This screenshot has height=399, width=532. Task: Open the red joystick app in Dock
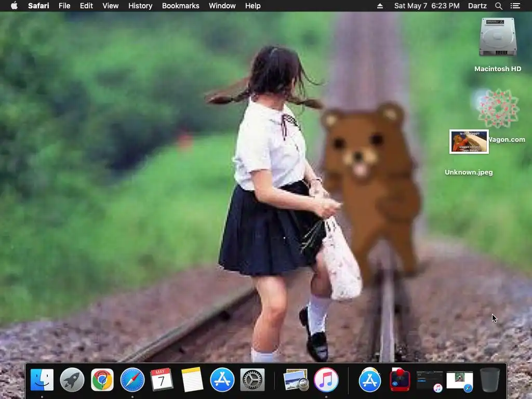coord(400,380)
